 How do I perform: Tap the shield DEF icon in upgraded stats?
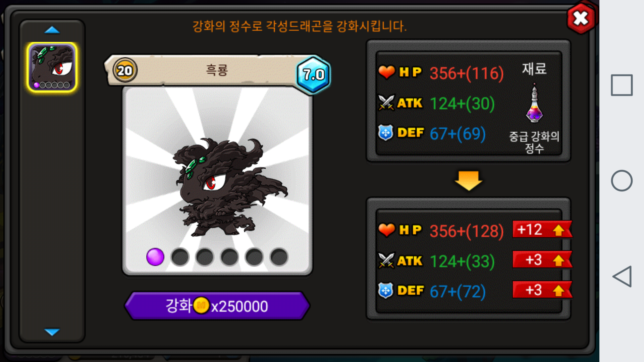(x=386, y=291)
